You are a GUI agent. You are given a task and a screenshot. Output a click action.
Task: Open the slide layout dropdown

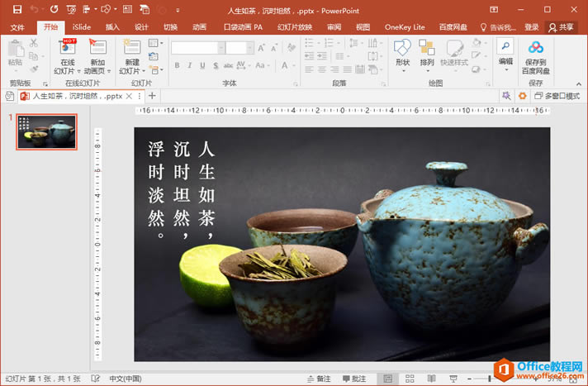tap(155, 43)
